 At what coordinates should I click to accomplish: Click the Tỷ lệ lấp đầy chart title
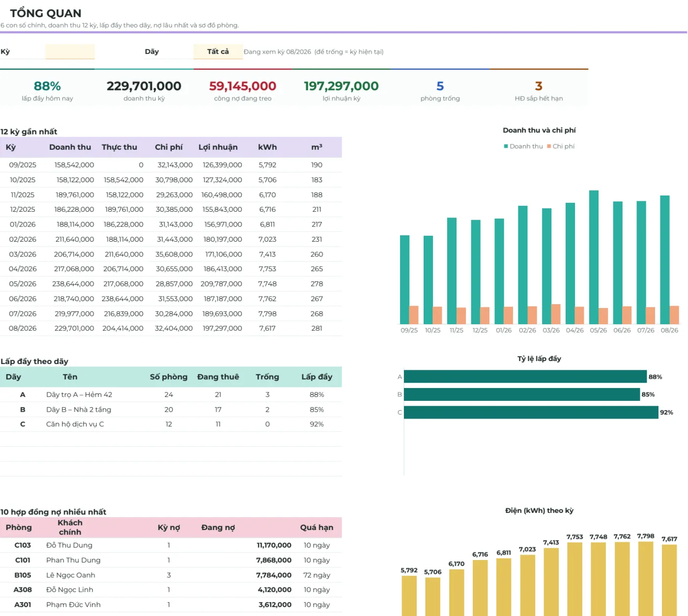click(539, 359)
